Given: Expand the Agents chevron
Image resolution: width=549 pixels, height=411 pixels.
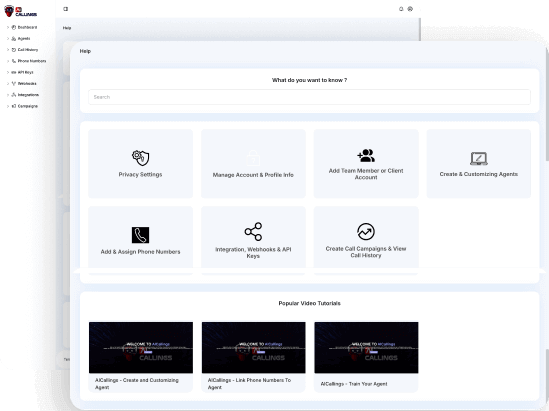Looking at the screenshot, I should 8,39.
